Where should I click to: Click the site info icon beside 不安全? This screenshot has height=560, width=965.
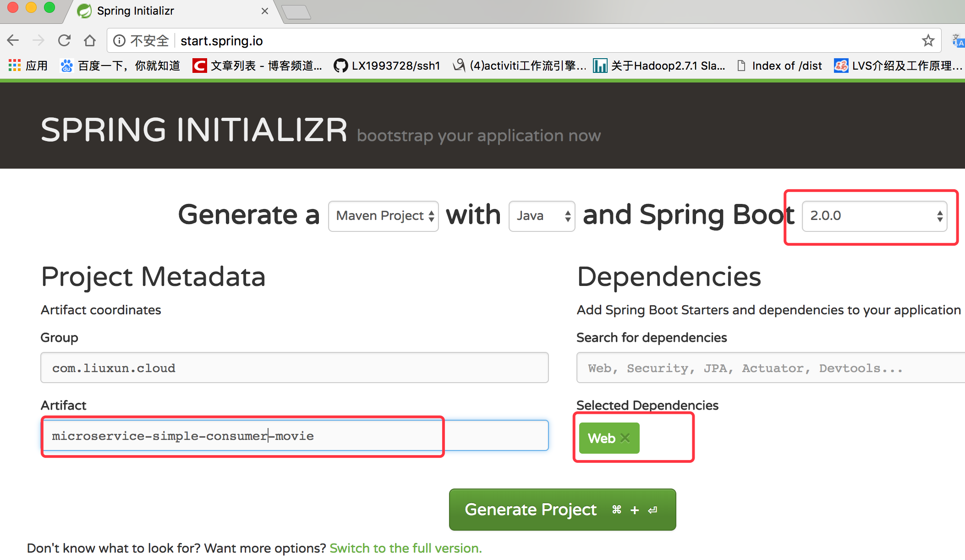click(x=119, y=41)
